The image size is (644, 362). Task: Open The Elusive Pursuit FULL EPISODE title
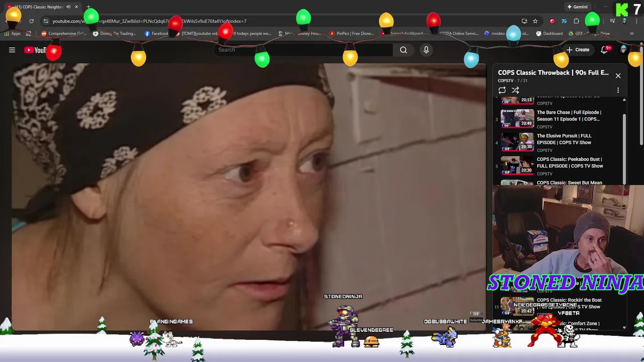tap(564, 139)
